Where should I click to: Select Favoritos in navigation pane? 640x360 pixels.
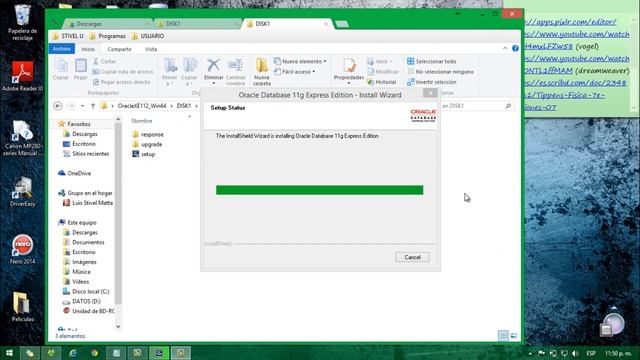tap(79, 124)
